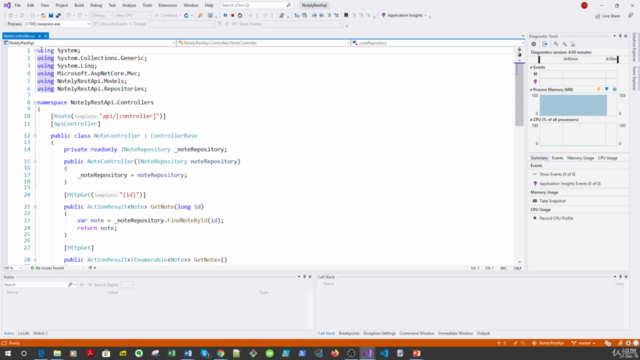Open the Extensions menu
The height and width of the screenshot is (360, 640).
click(x=167, y=5)
